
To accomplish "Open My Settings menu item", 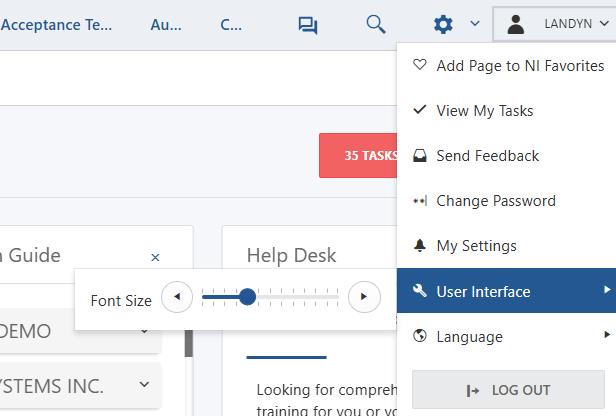I will tap(506, 246).
